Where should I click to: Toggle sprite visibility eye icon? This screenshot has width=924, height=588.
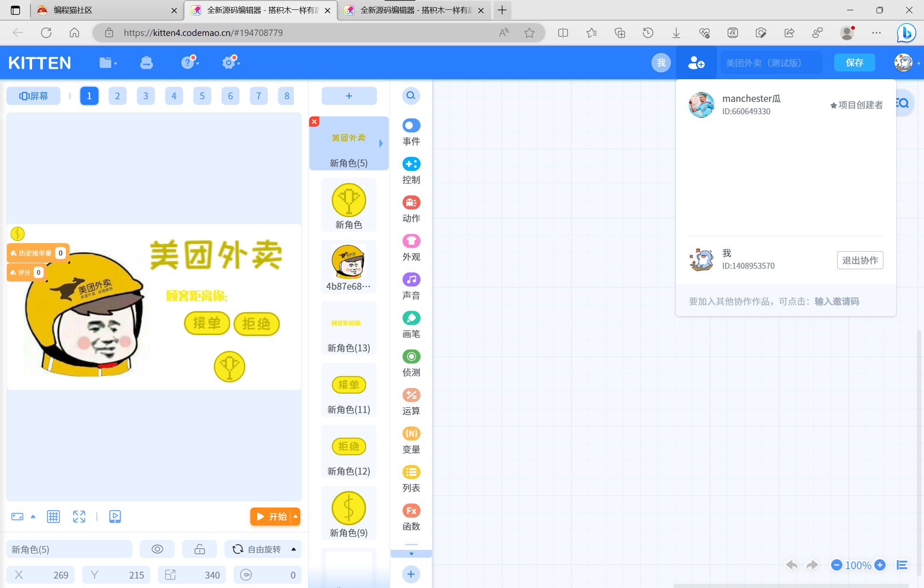(157, 549)
